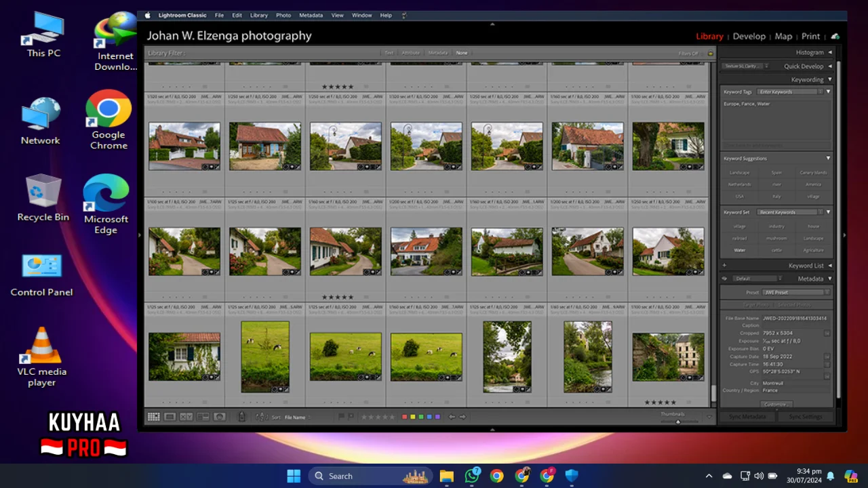
Task: Open the Metadata menu in menu bar
Action: (x=311, y=15)
